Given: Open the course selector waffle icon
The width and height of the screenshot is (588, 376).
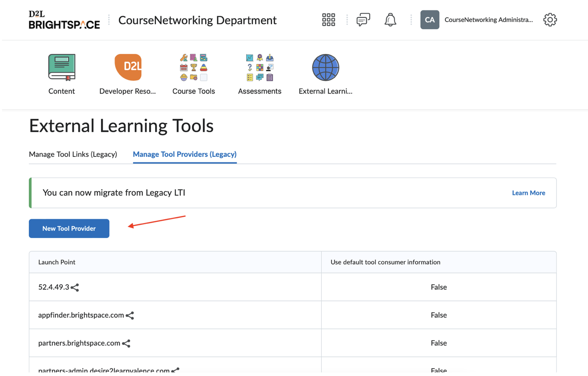Looking at the screenshot, I should [x=328, y=20].
